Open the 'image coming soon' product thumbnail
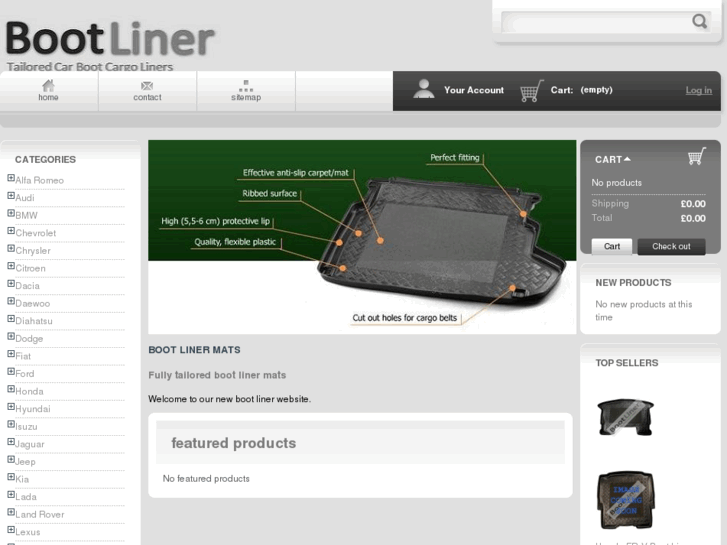The image size is (727, 545). pos(625,500)
